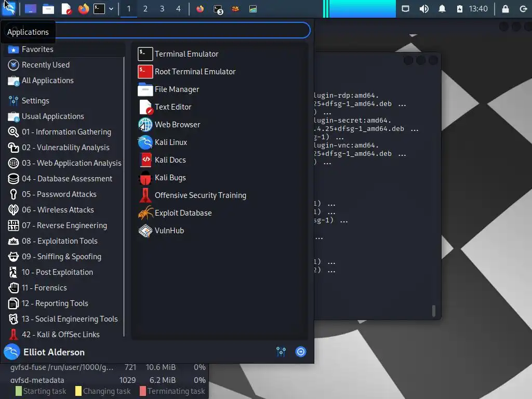Select terminal window group in taskbar
532x399 pixels.
pos(218,9)
